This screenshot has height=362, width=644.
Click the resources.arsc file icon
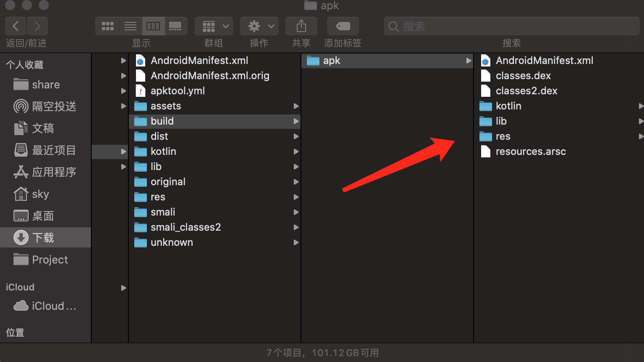pos(486,152)
